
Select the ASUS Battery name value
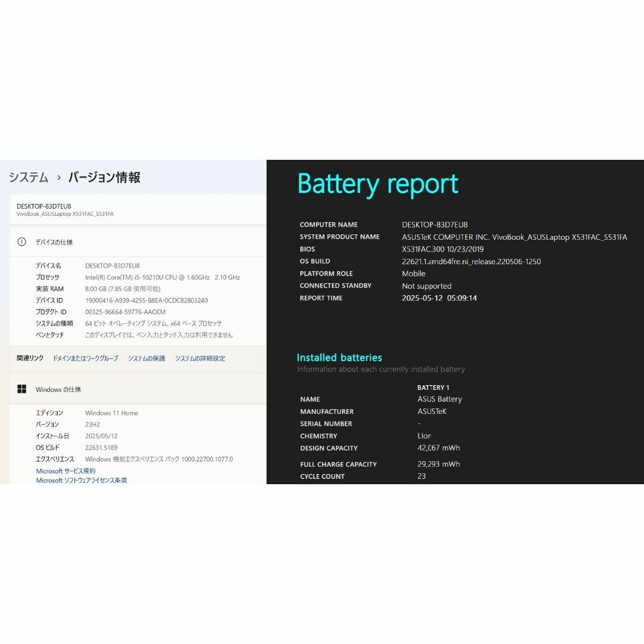coord(440,399)
